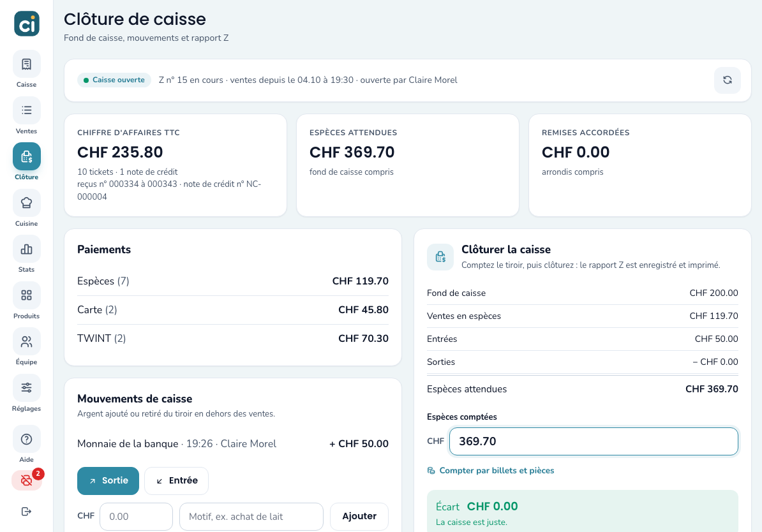Click the Motif reason input field
Image resolution: width=762 pixels, height=532 pixels.
tap(251, 517)
